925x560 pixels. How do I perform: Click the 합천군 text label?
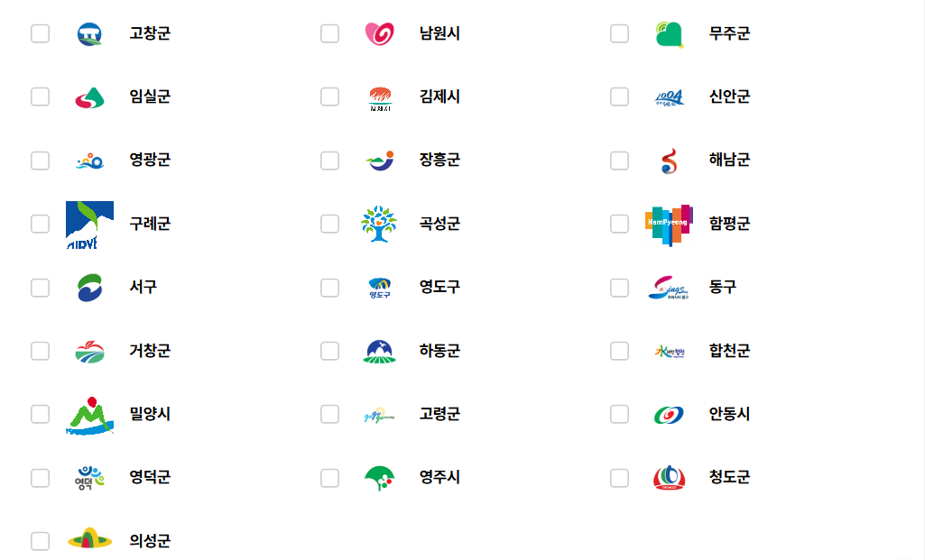(x=729, y=351)
